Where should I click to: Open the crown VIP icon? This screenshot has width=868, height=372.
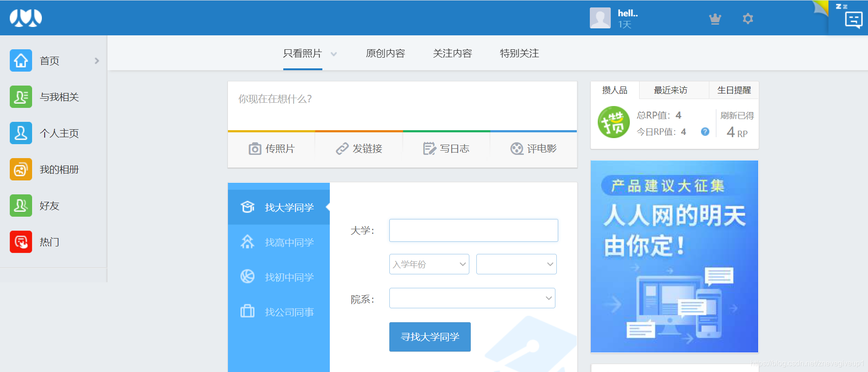click(714, 19)
